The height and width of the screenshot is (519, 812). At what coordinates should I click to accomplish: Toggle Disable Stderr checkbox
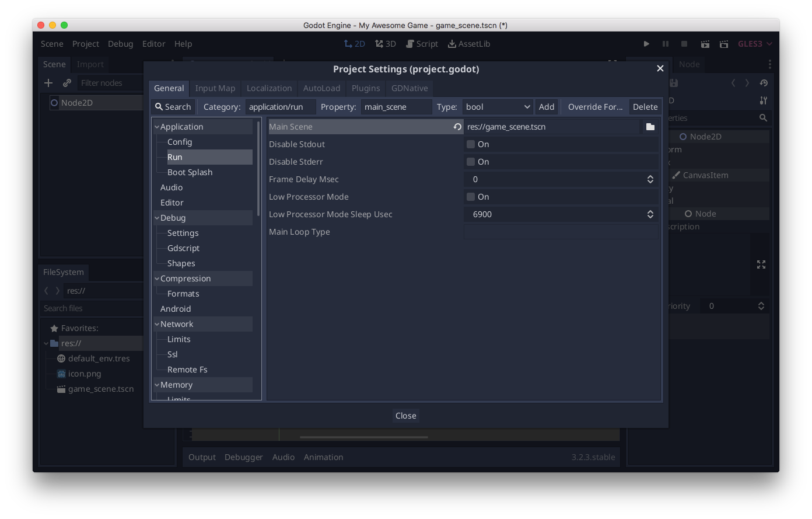[471, 162]
